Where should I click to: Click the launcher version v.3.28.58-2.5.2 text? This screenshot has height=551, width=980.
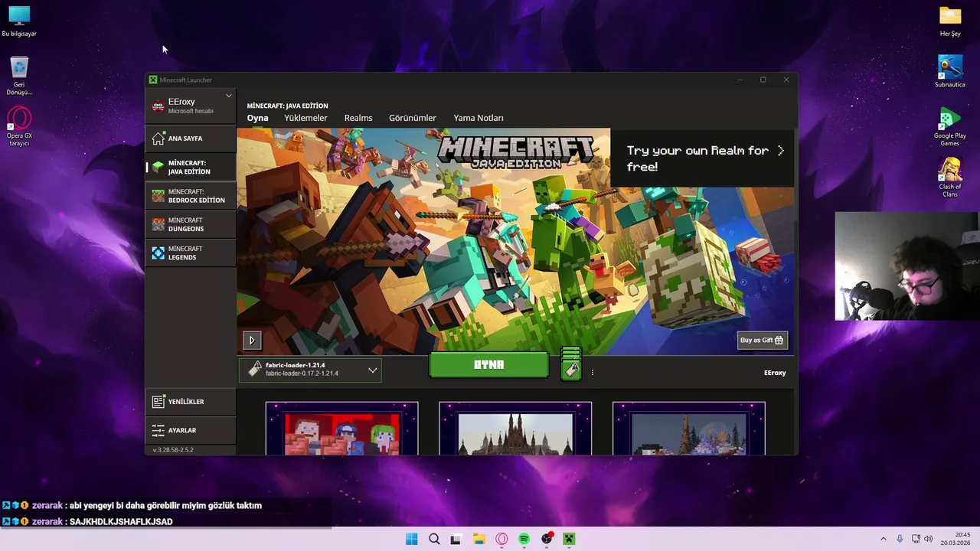173,450
